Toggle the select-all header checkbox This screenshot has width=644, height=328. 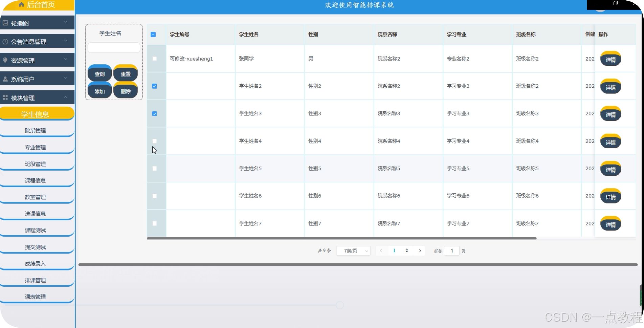(x=153, y=35)
